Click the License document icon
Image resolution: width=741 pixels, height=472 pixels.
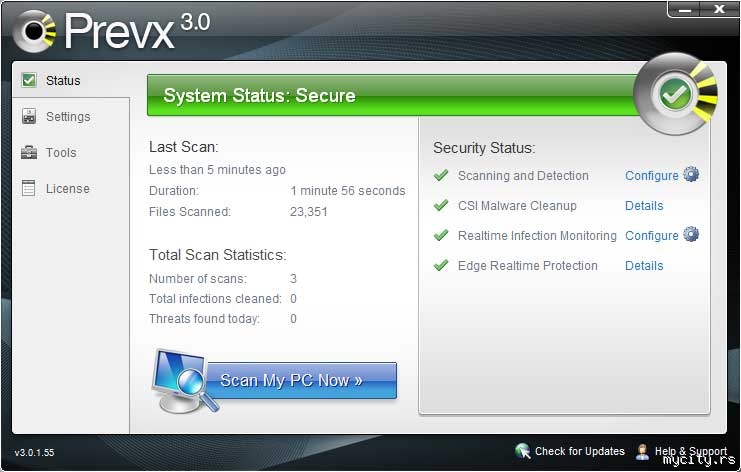(x=28, y=188)
